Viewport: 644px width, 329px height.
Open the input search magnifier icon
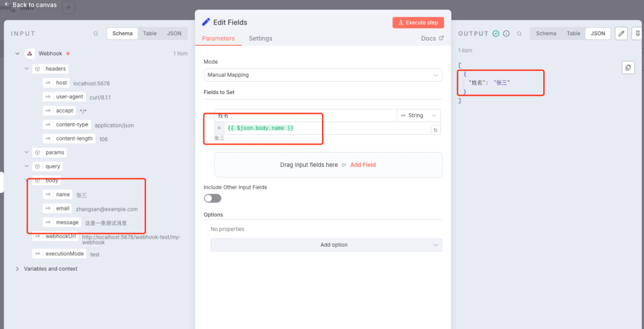(x=95, y=34)
